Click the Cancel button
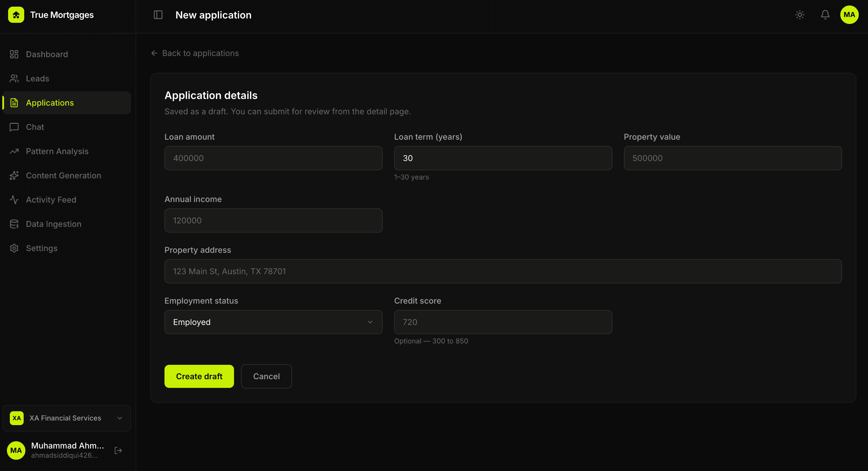 266,376
